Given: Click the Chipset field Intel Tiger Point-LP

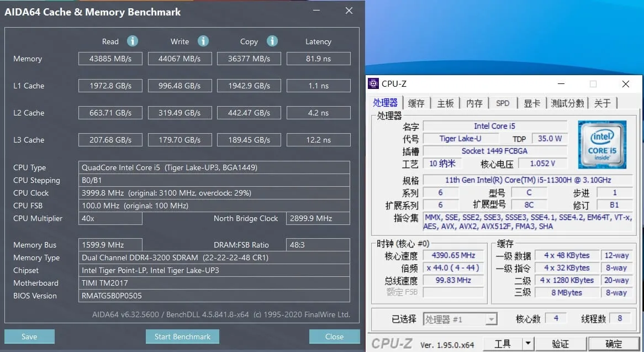Looking at the screenshot, I should pyautogui.click(x=214, y=270).
